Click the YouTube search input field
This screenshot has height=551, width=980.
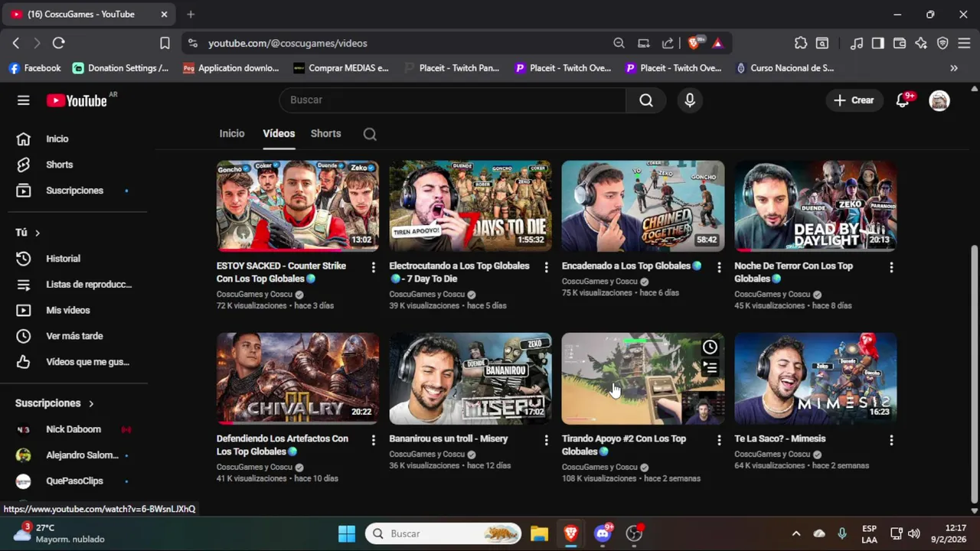(452, 100)
